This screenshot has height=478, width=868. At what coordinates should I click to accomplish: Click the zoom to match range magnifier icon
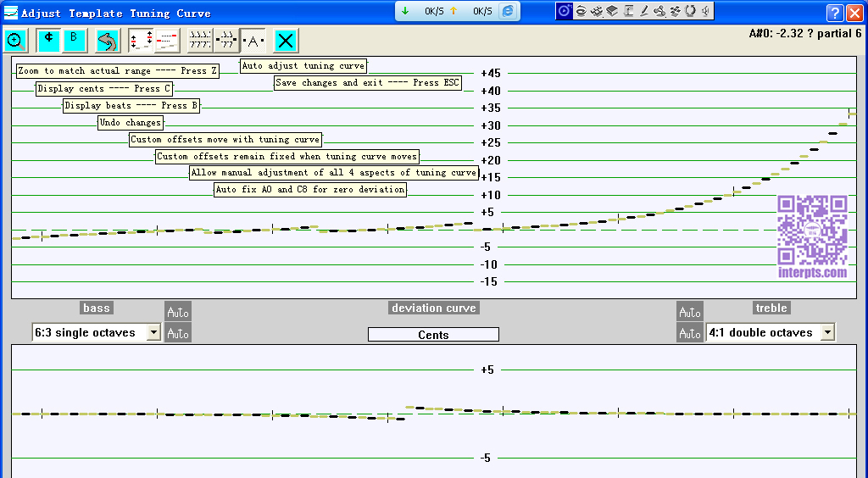tap(15, 41)
